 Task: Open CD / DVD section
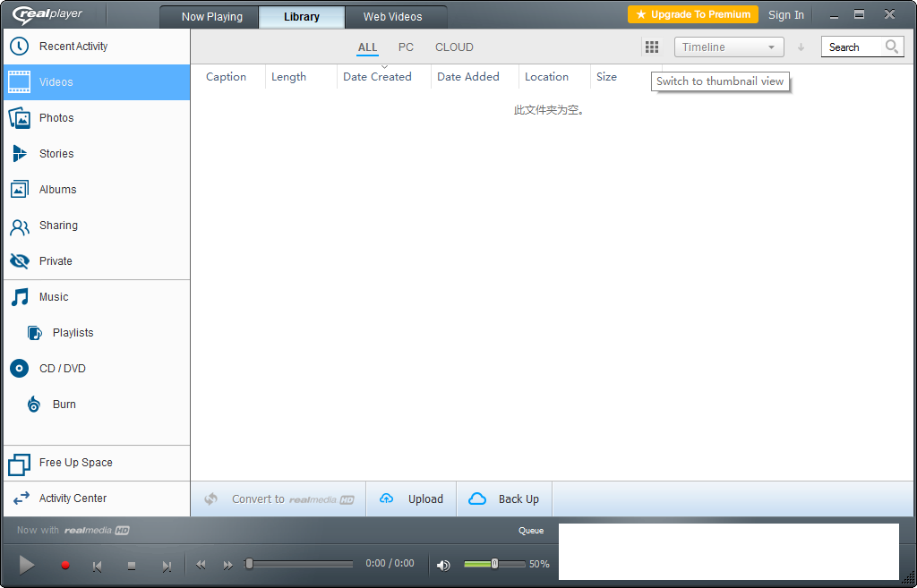click(x=97, y=368)
